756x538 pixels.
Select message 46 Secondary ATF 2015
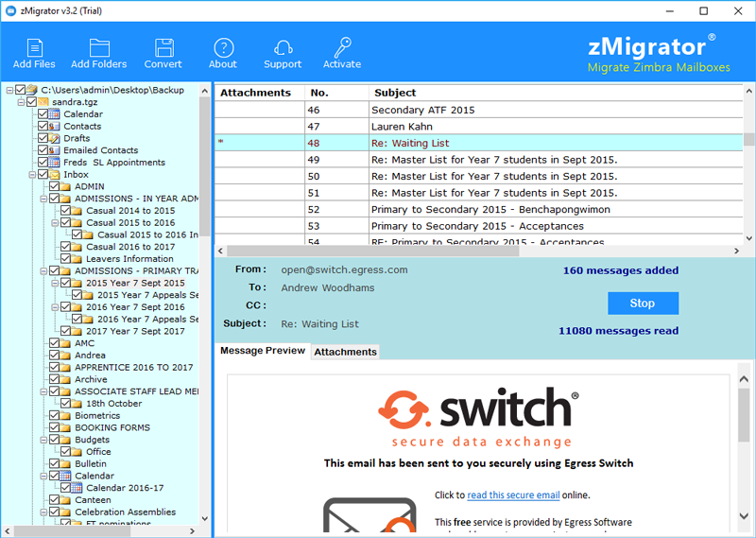[479, 110]
